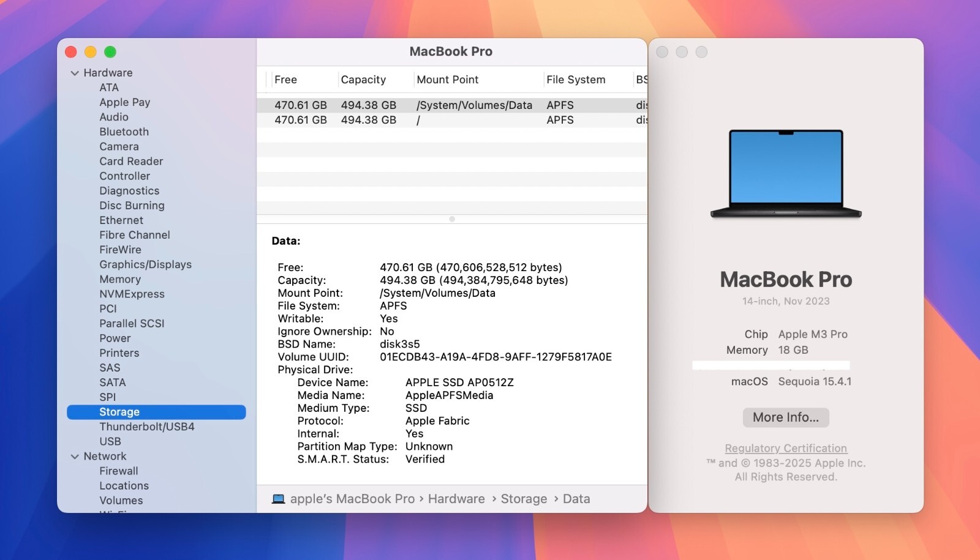This screenshot has width=980, height=560.
Task: Select Parallel SCSI entry
Action: [132, 323]
